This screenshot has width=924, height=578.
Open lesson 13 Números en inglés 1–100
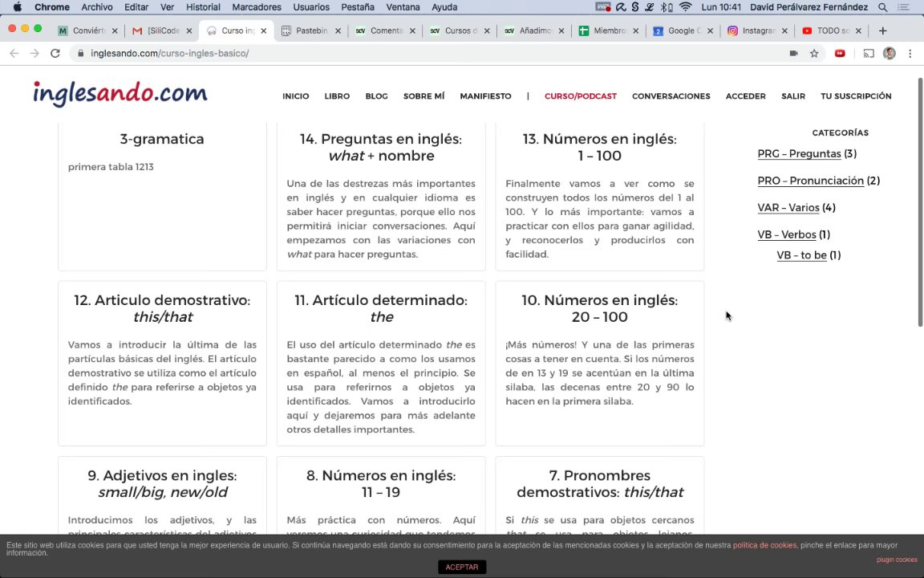(599, 148)
